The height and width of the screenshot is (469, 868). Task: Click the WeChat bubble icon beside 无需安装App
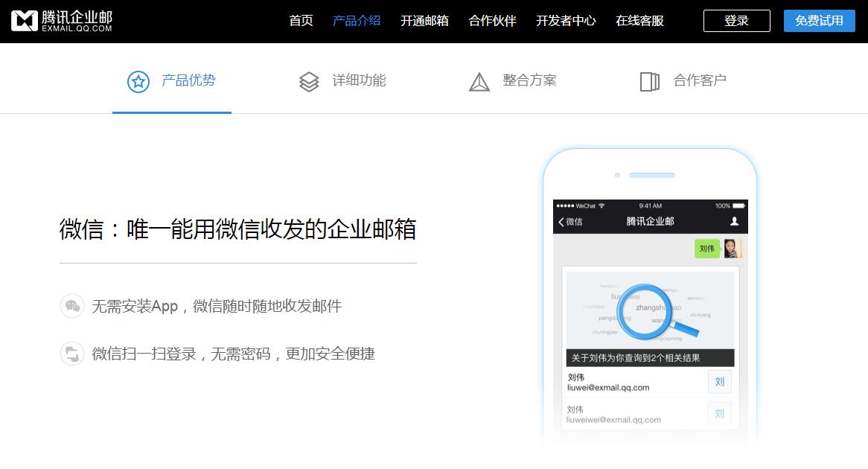click(72, 306)
